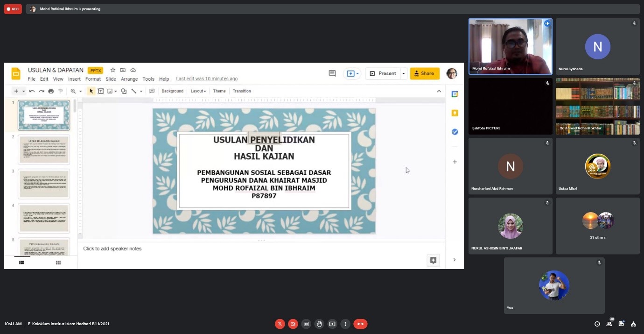Toggle closed captions on
The height and width of the screenshot is (334, 644).
click(306, 324)
